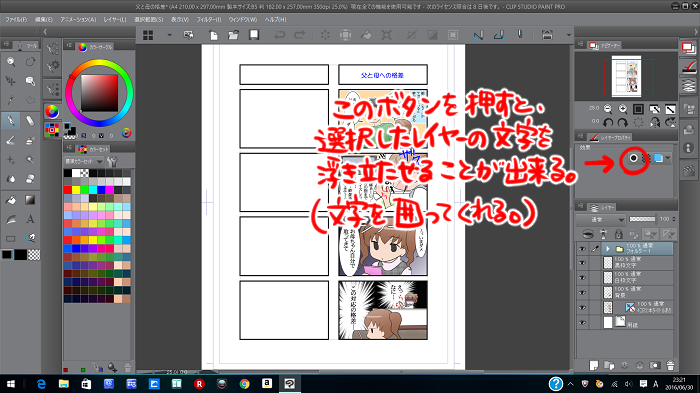Toggle border effect circle button
Viewport: 700px width, 393px height.
[633, 158]
